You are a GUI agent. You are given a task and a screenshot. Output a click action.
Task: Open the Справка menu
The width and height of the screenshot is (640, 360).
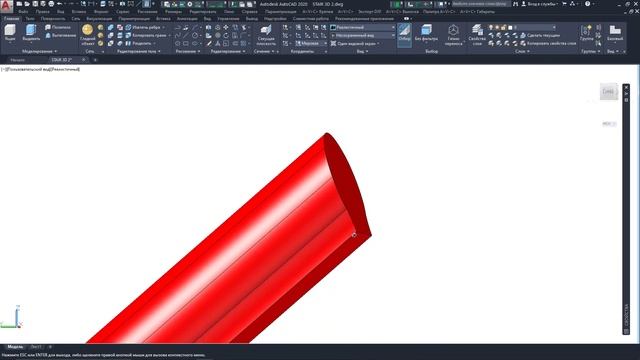(x=249, y=12)
